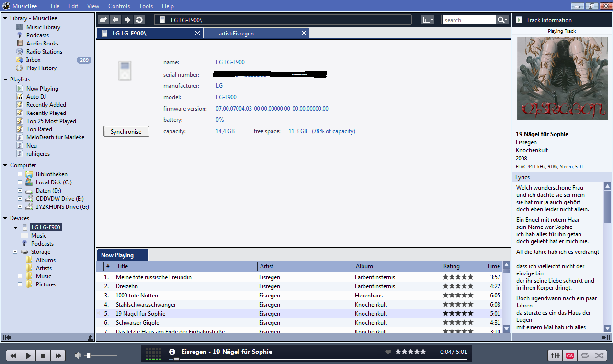Open the File menu
Screen dimensions: 613x364
[55, 6]
